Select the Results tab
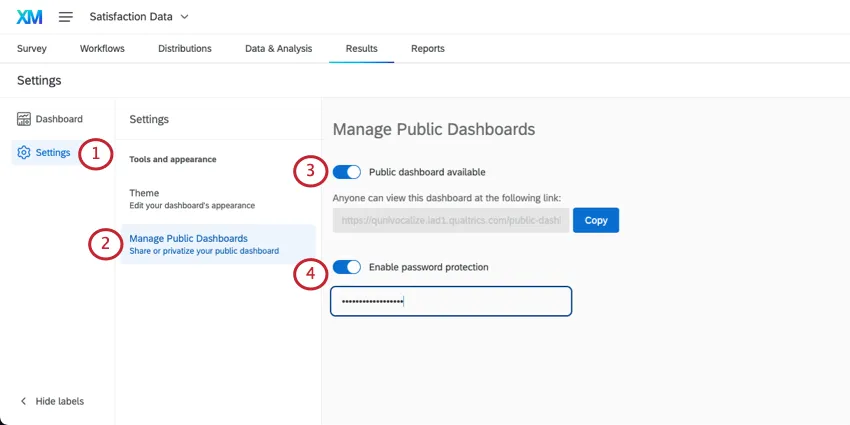The height and width of the screenshot is (425, 850). pos(361,48)
